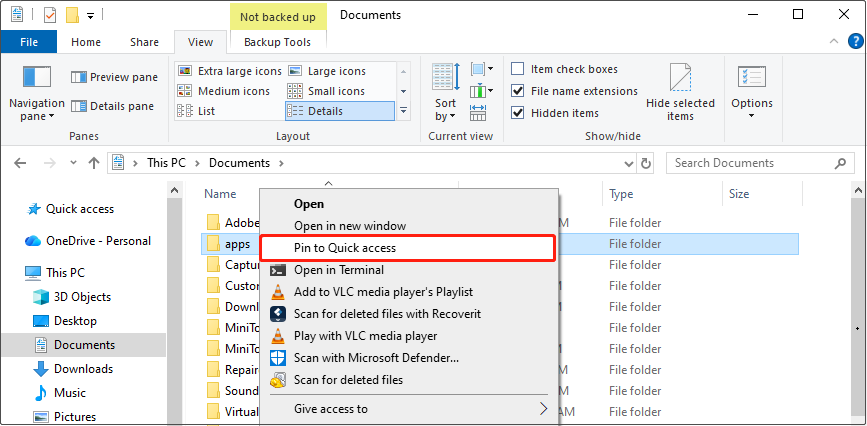Open the Help question mark icon
867x426 pixels.
[856, 41]
